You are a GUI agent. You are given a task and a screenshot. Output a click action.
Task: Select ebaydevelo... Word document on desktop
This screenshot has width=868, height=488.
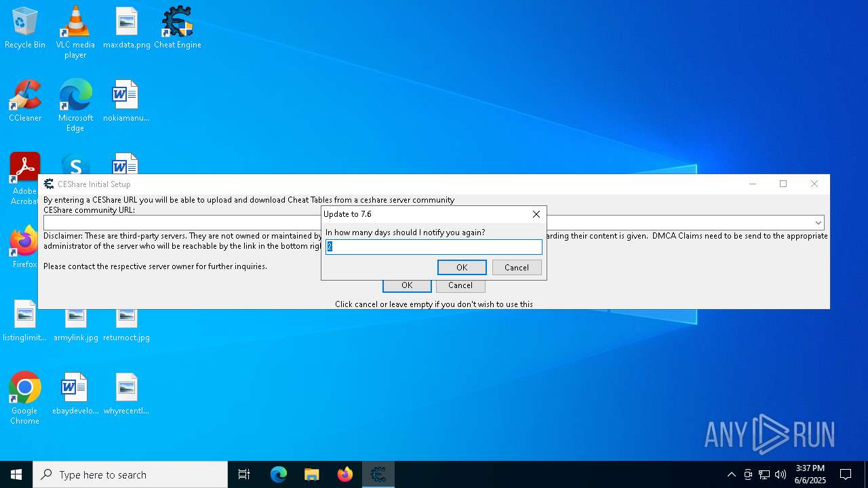(x=75, y=394)
